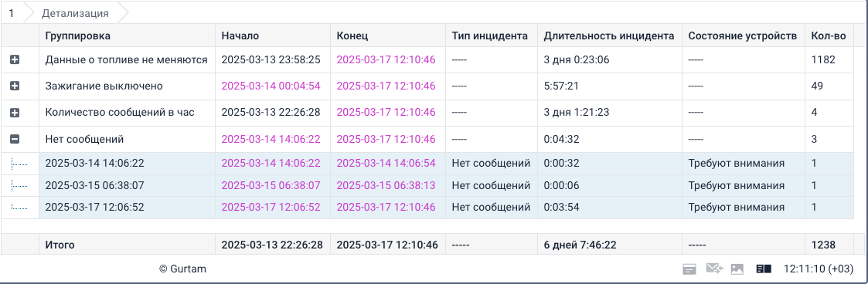
Task: Expand the 'Количество сообщений в час' group
Action: [15, 113]
